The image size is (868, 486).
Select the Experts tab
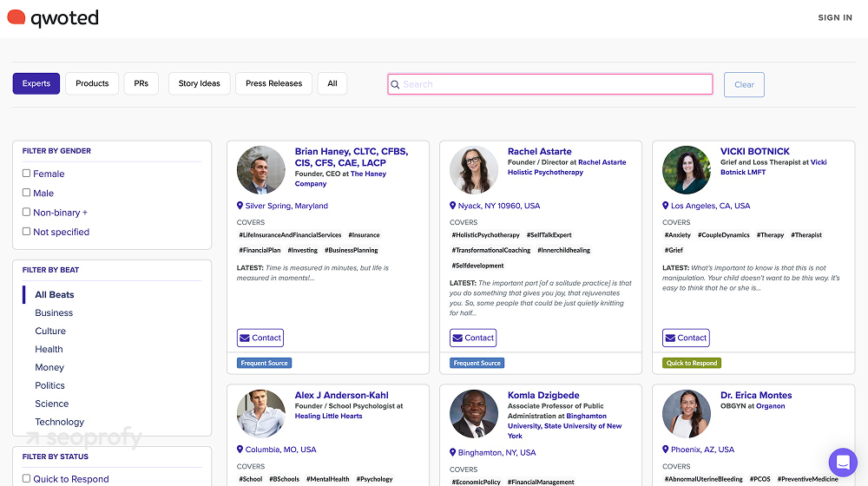click(36, 83)
